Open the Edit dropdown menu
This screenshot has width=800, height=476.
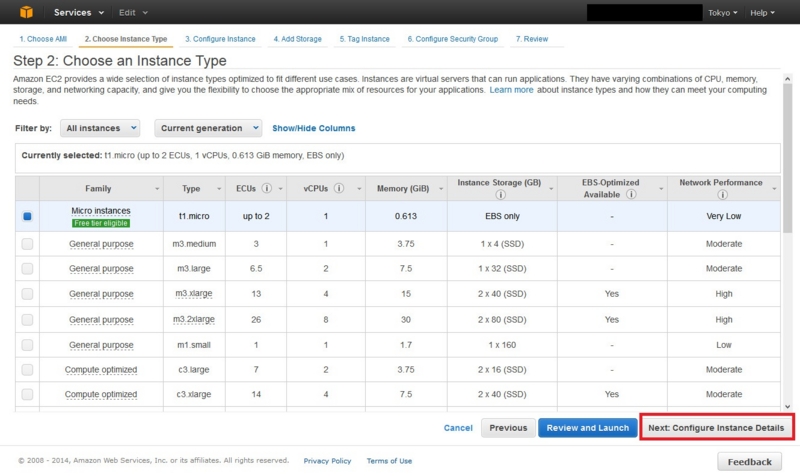click(133, 12)
